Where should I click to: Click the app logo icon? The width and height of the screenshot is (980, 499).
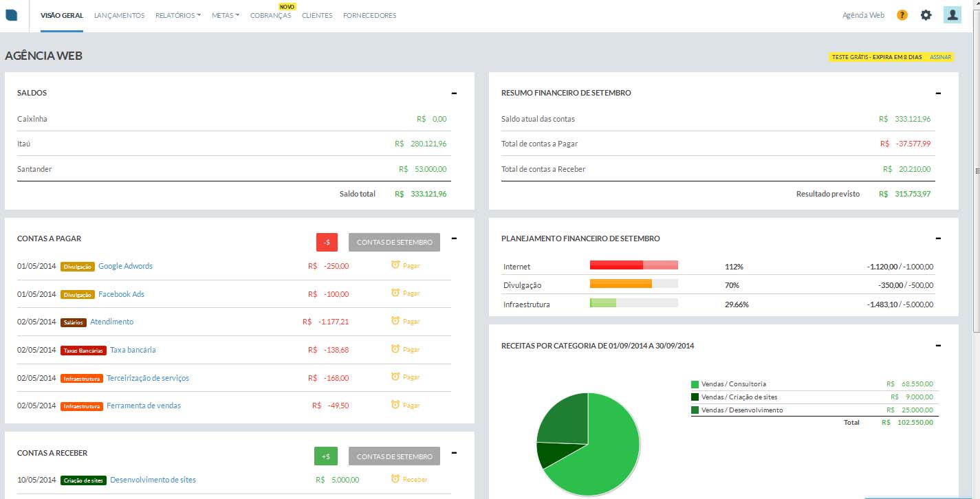[11, 15]
